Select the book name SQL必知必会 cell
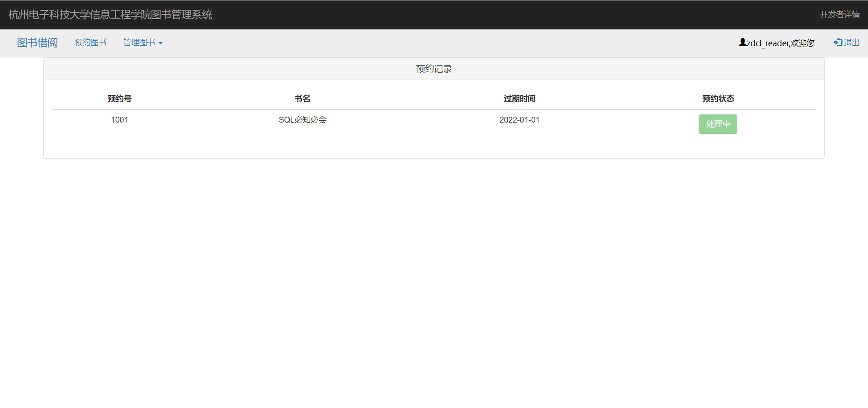This screenshot has height=408, width=868. [x=302, y=120]
